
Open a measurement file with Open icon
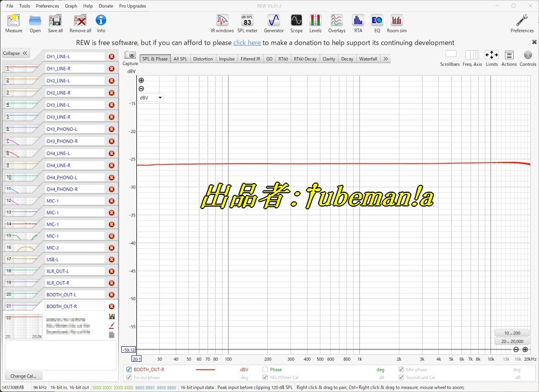(35, 24)
